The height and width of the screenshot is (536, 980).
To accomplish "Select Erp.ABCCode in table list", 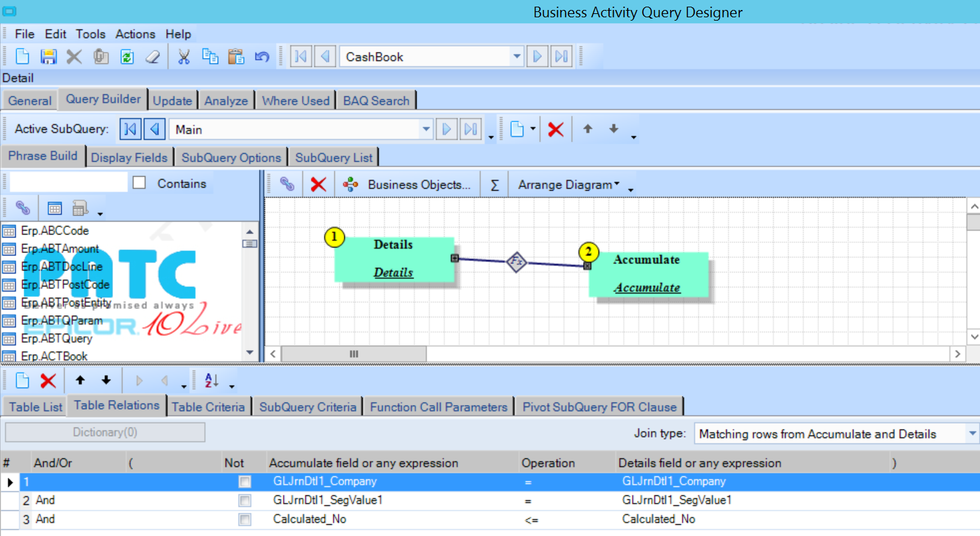I will tap(55, 231).
